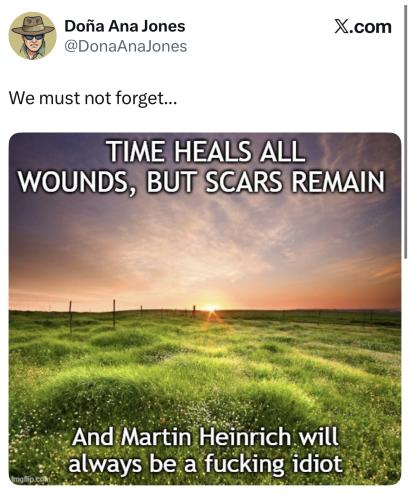Click the X.com source label
This screenshot has height=500, width=410.
(x=363, y=27)
